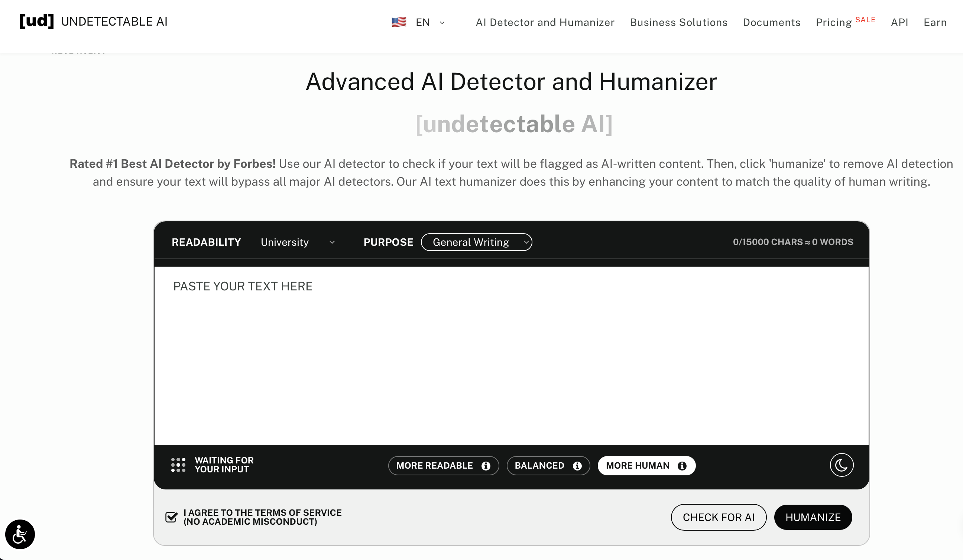Viewport: 963px width, 560px height.
Task: Open the Purpose General Writing dropdown
Action: [x=477, y=242]
